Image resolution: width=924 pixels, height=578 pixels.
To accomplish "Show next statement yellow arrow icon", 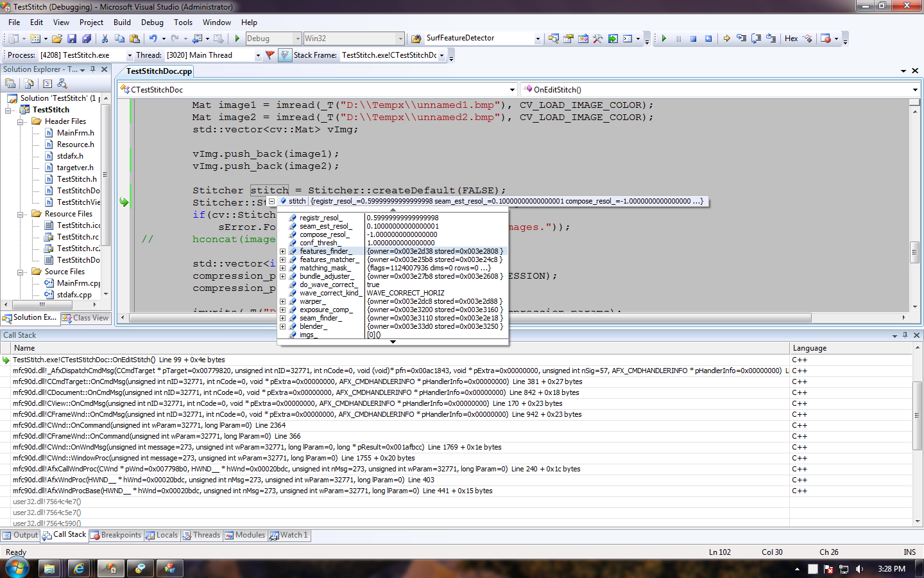I will (727, 39).
